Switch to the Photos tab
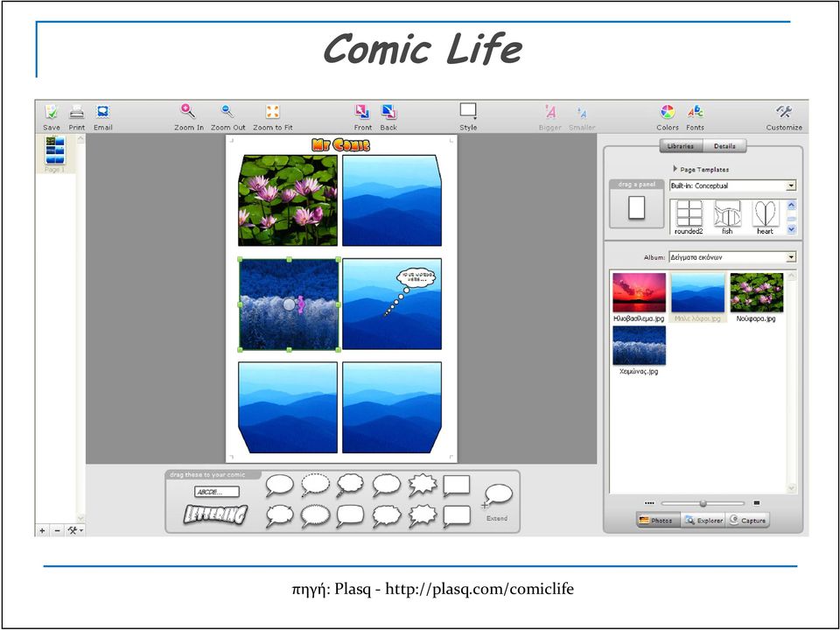Screen dimensions: 840x630 tap(658, 520)
